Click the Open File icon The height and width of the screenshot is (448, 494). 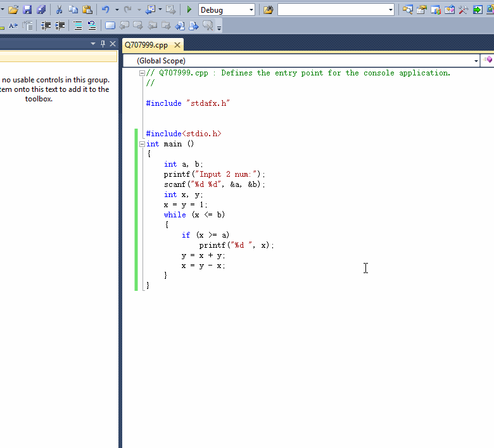[13, 10]
